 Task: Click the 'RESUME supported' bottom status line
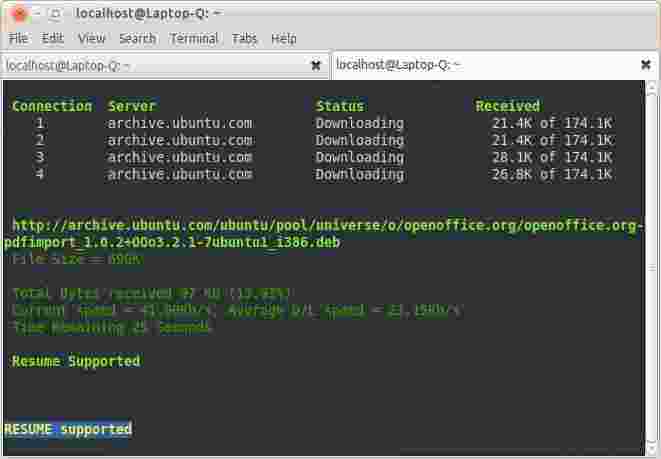tap(68, 429)
